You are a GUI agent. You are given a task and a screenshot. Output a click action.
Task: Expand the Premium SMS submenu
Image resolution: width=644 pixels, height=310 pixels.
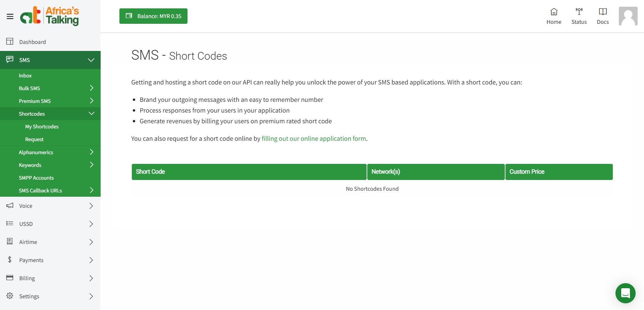pos(91,101)
